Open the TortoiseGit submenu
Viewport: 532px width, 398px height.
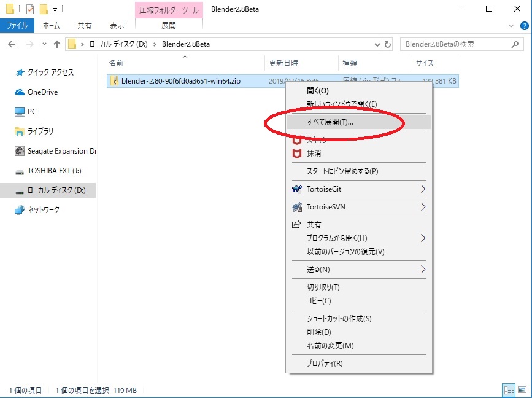click(x=359, y=189)
